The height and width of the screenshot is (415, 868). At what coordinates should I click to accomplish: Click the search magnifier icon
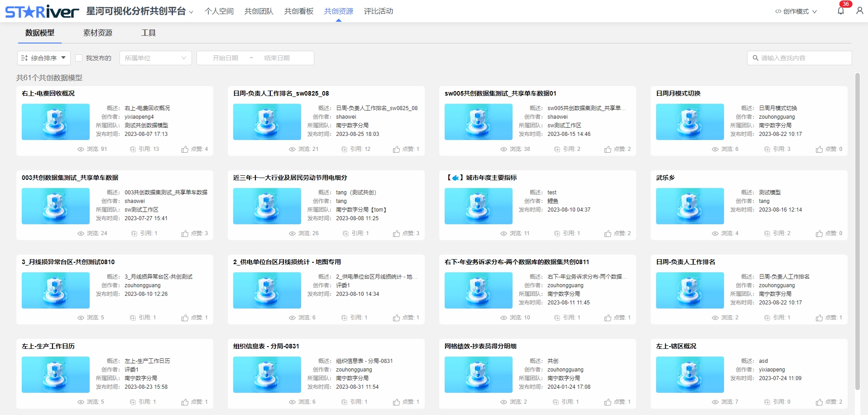(x=755, y=58)
